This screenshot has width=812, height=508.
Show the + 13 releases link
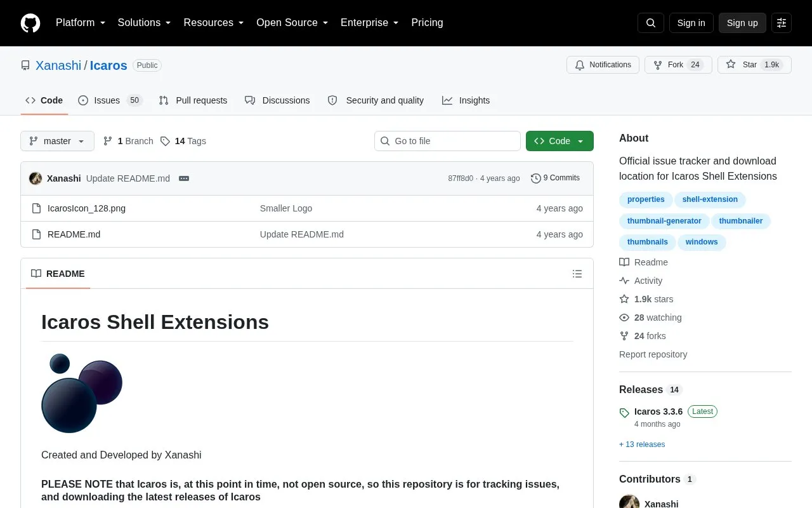(x=642, y=444)
